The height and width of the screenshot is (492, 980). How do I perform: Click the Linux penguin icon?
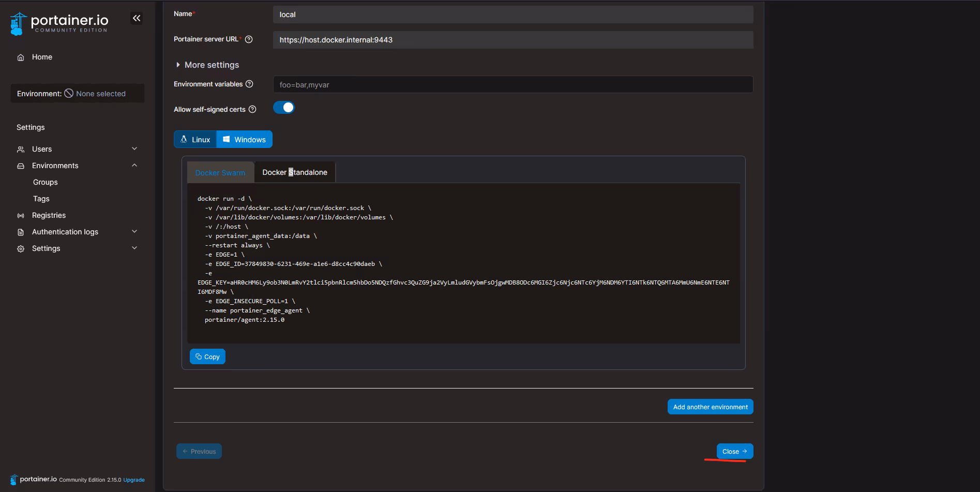(x=184, y=139)
